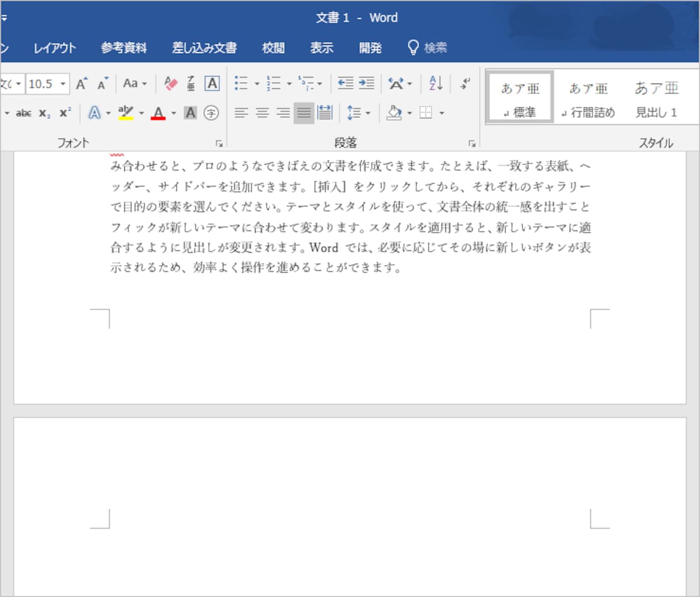Switch to the 差し込み文書 tab
The width and height of the screenshot is (700, 597).
coord(204,48)
